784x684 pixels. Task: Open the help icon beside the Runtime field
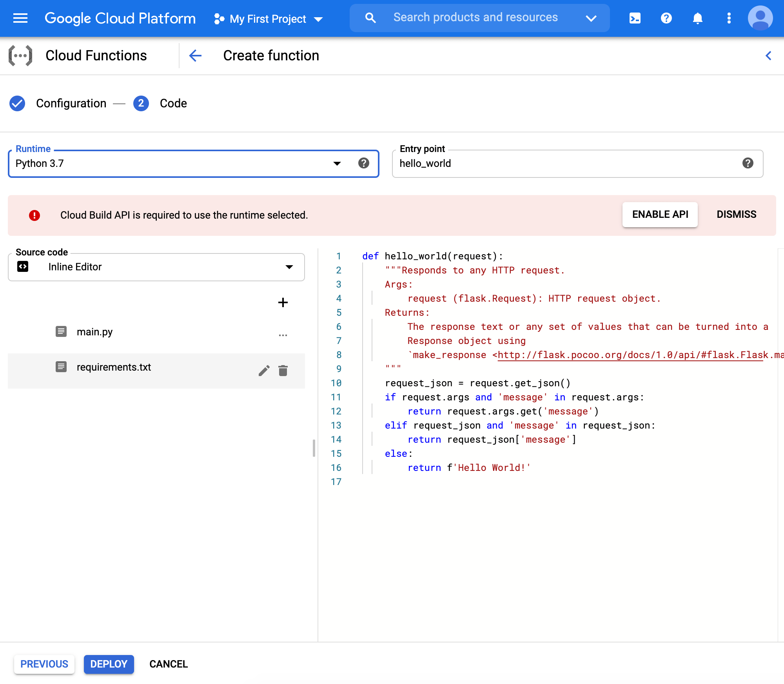click(364, 163)
